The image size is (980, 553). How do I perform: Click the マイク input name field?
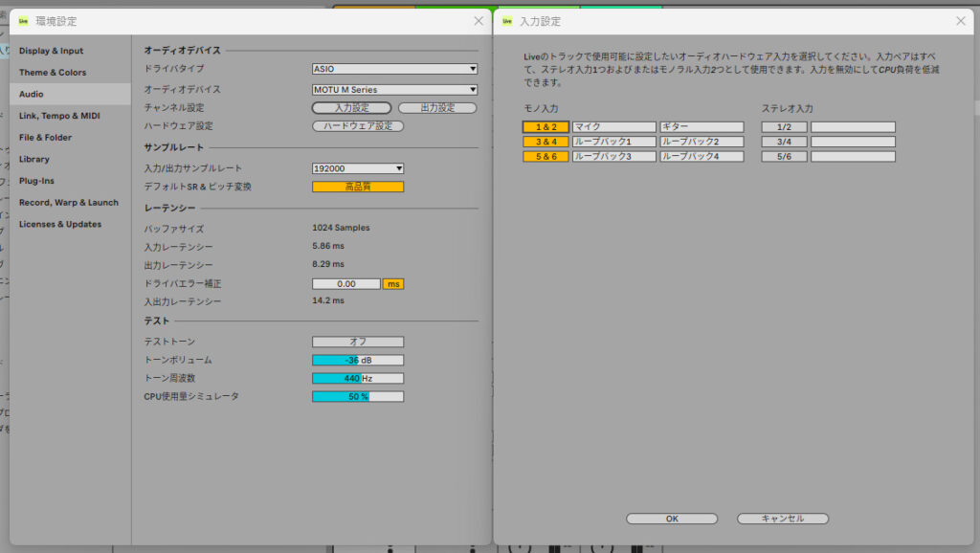click(613, 127)
